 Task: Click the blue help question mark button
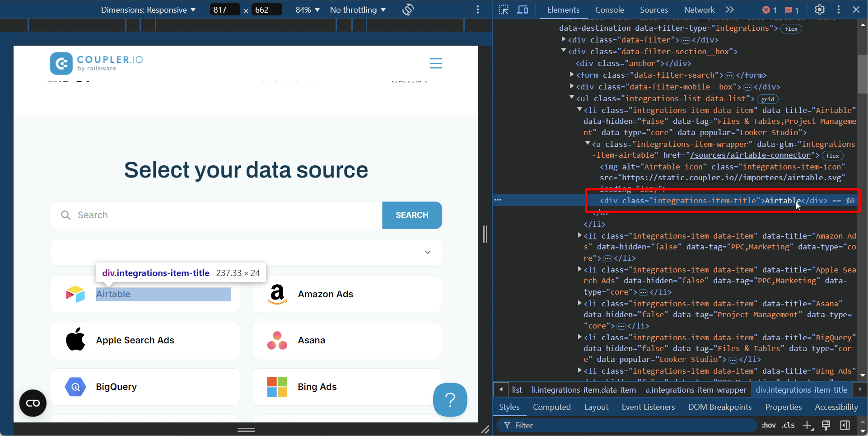pos(450,399)
